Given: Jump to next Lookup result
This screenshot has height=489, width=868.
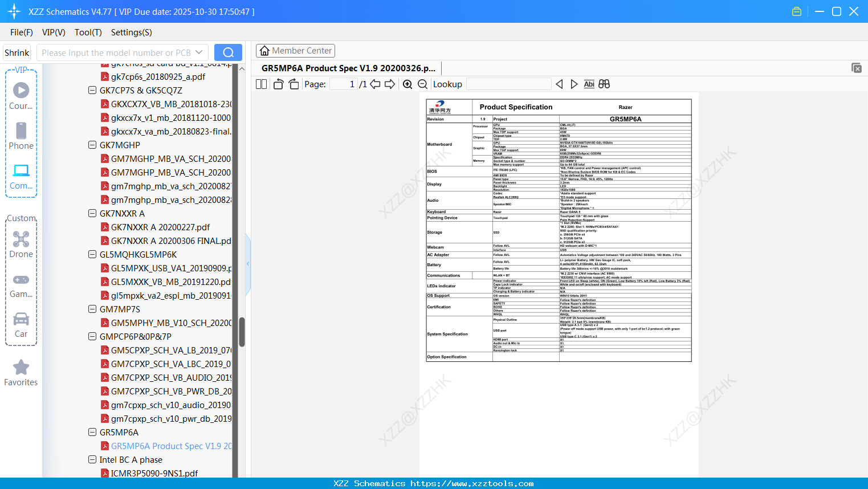Looking at the screenshot, I should coord(574,84).
